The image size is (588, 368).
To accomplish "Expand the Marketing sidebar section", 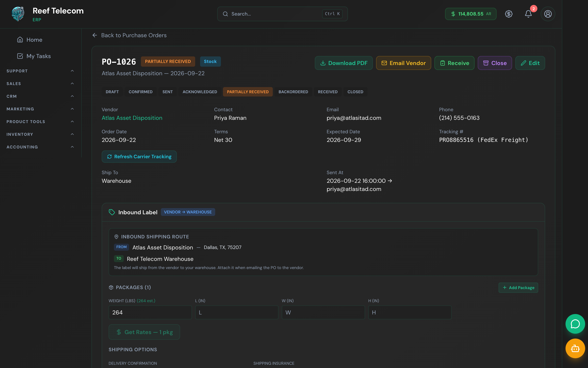I will 41,109.
